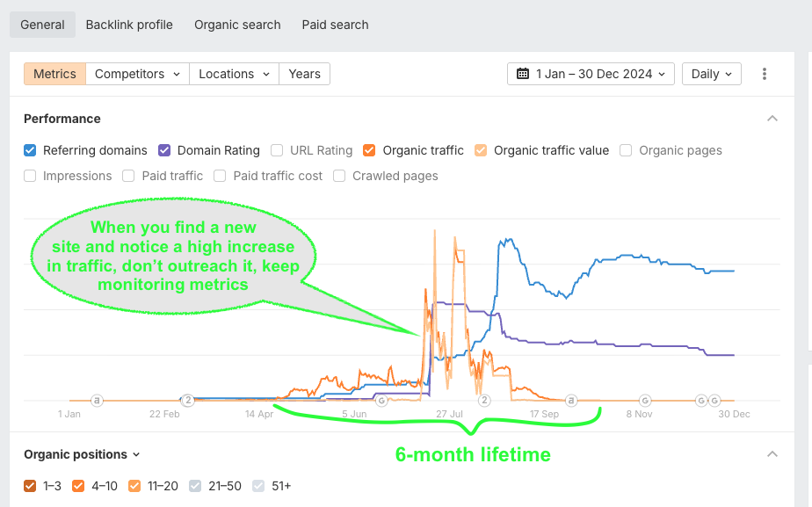Collapse the Performance section chevron

[772, 119]
